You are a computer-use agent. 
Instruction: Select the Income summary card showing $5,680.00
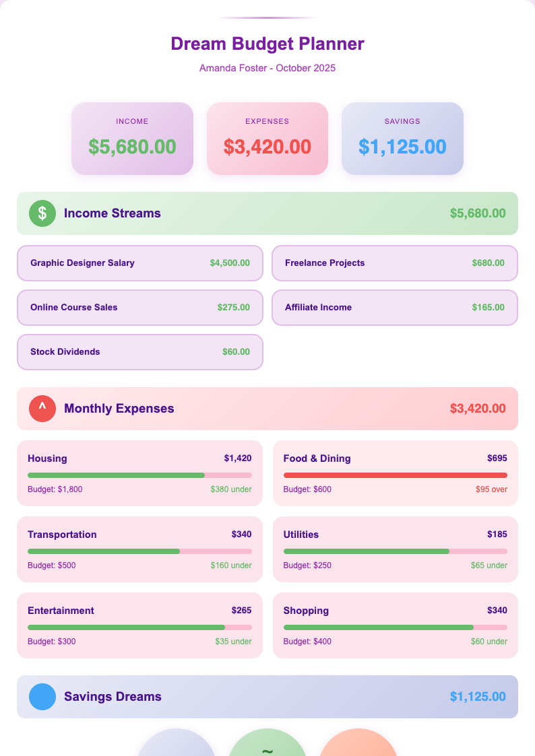point(132,138)
